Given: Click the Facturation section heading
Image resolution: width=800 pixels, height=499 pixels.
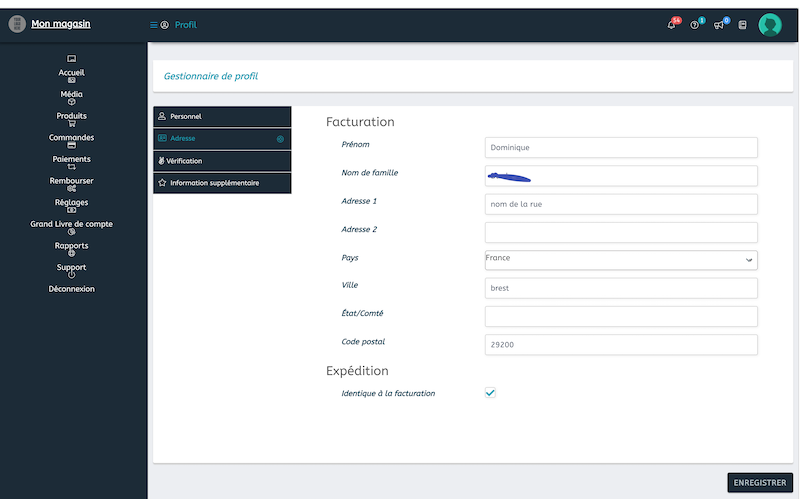Looking at the screenshot, I should coord(360,122).
